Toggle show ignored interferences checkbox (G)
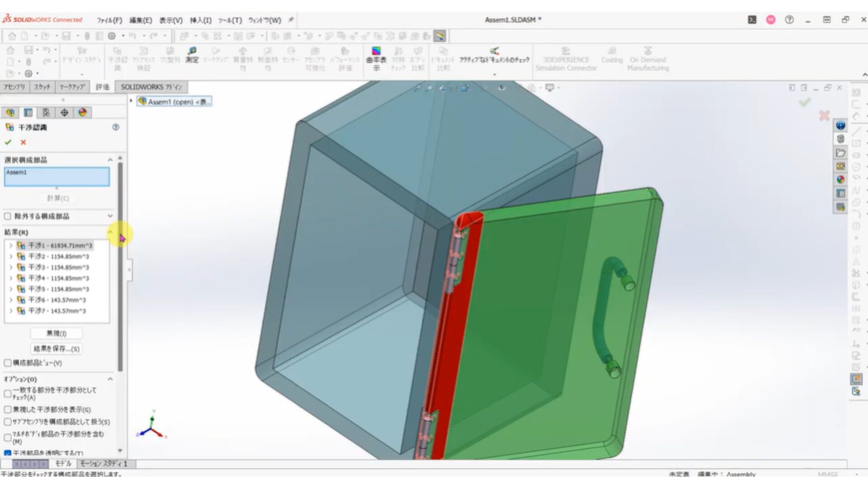 point(7,409)
